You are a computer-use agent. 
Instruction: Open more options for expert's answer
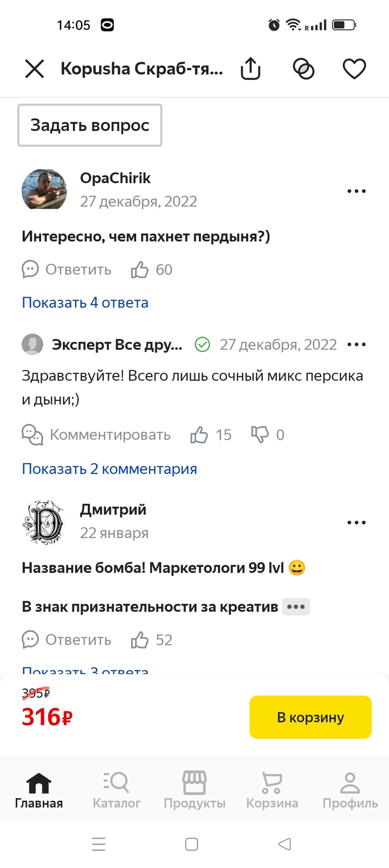point(356,344)
